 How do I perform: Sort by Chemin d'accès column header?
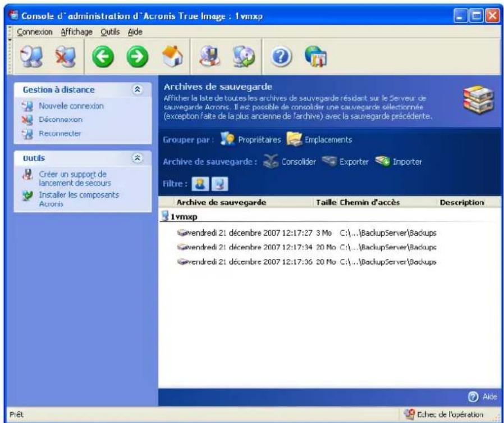point(370,202)
